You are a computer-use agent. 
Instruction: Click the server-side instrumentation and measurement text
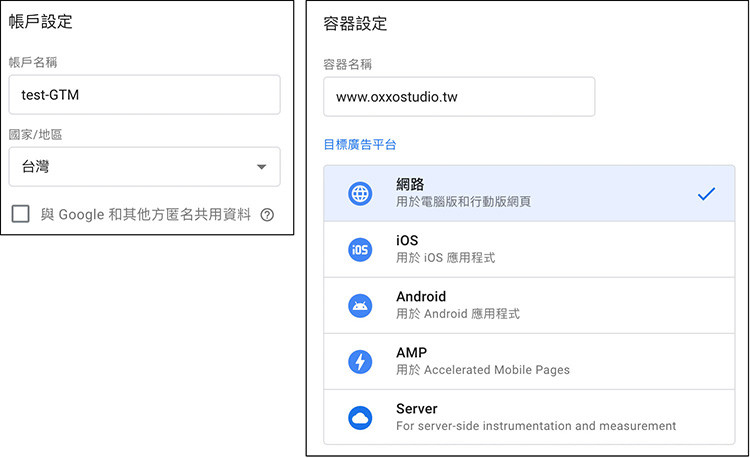coord(536,426)
